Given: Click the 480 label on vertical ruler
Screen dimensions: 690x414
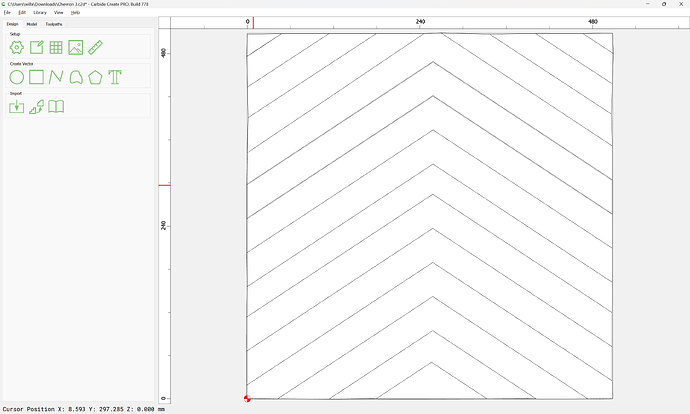Looking at the screenshot, I should [x=164, y=53].
